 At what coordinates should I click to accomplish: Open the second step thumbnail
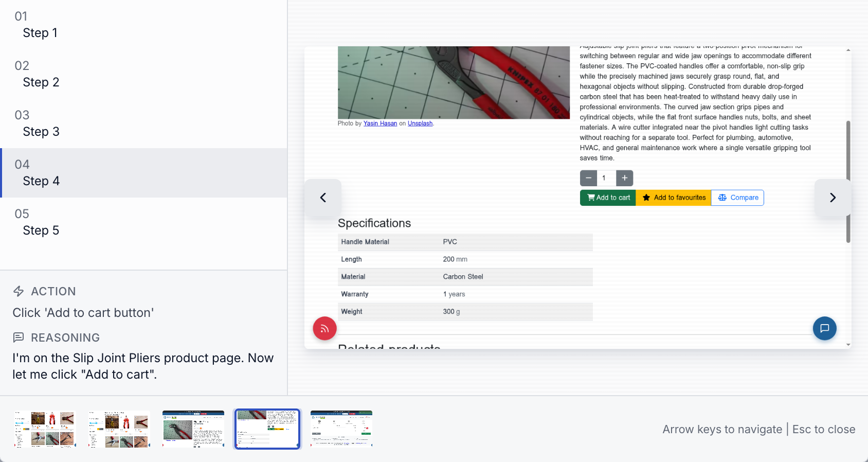119,429
